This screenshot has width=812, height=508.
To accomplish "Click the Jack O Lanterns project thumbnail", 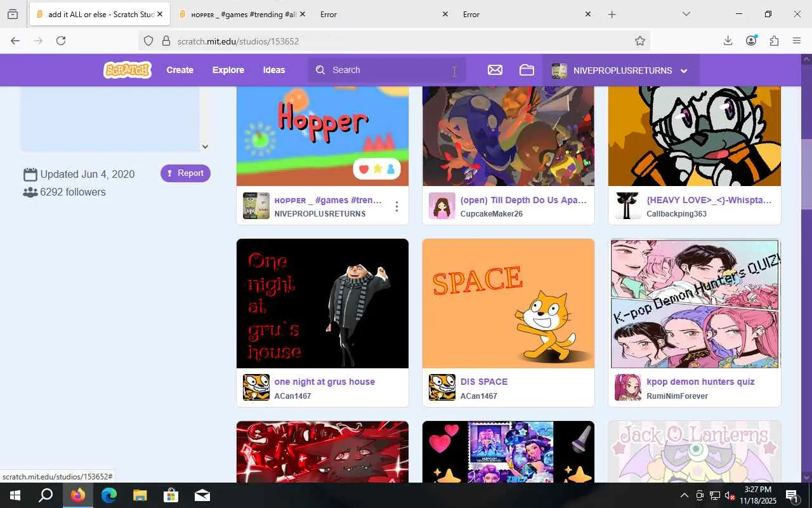I will tap(695, 451).
